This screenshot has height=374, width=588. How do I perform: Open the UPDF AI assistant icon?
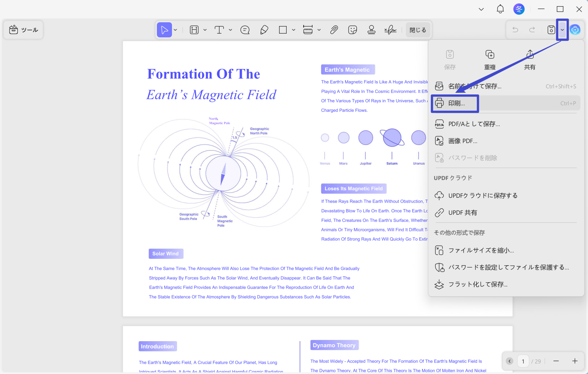pos(575,30)
